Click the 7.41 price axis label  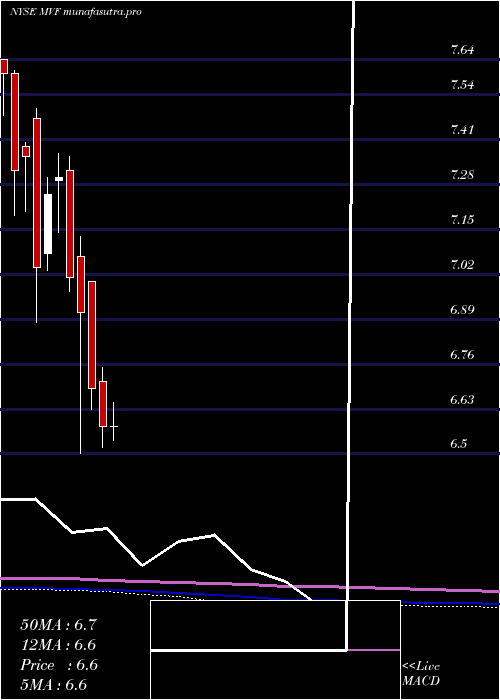[x=462, y=130]
